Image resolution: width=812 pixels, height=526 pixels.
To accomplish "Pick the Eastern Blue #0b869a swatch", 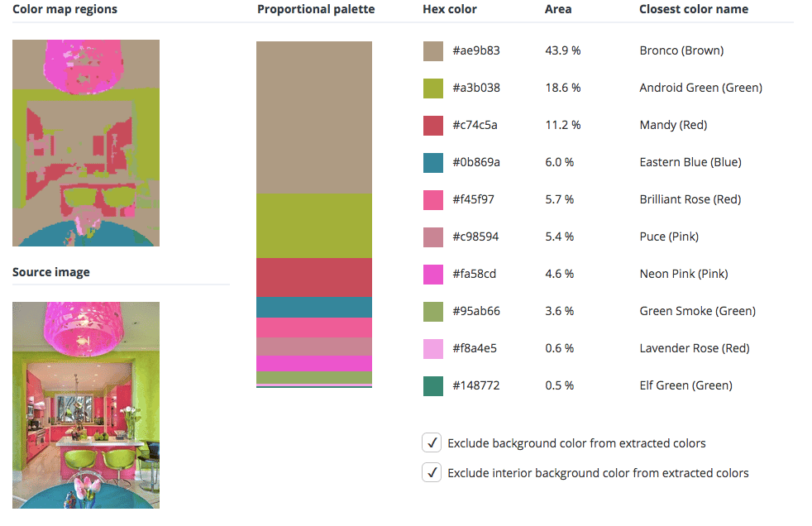I will point(433,163).
